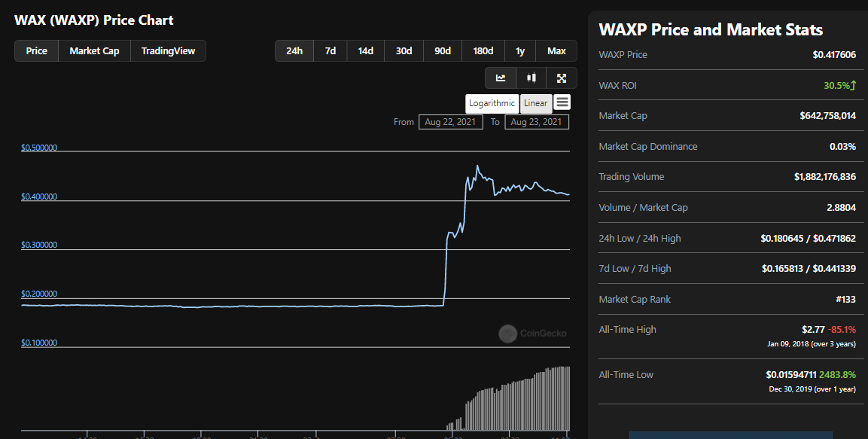Click WAXP Price and Market Stats heading
The width and height of the screenshot is (868, 439).
(711, 29)
